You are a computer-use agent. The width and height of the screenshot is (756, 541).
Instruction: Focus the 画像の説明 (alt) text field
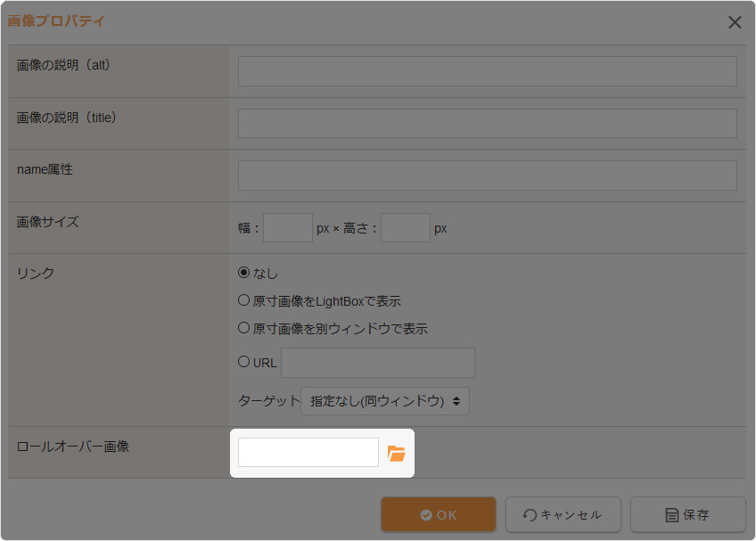(487, 71)
